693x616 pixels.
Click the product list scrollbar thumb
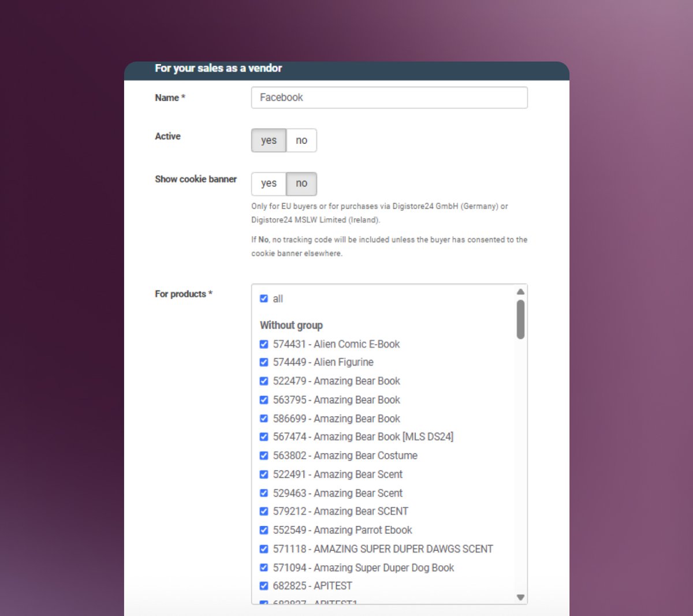(x=520, y=319)
